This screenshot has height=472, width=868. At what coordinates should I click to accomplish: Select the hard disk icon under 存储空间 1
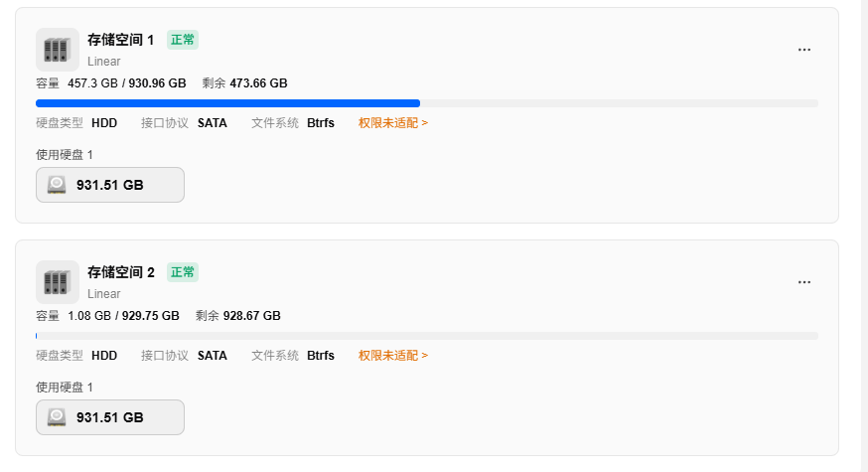tap(57, 185)
